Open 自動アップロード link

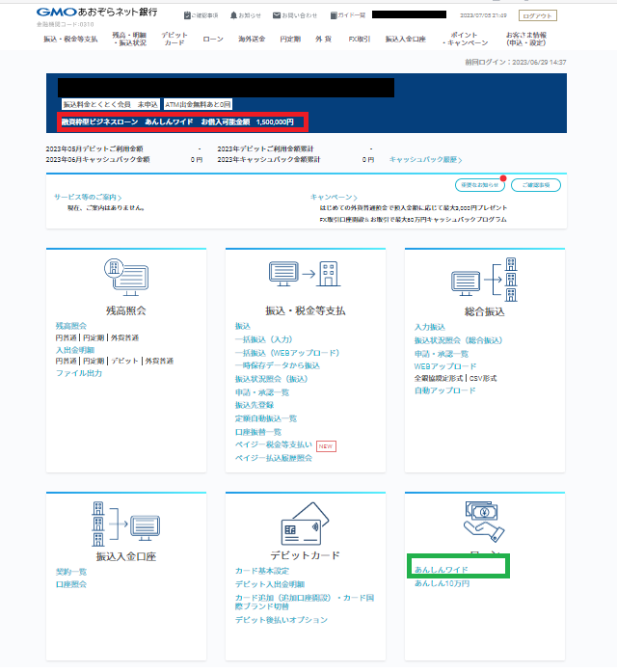click(x=444, y=390)
